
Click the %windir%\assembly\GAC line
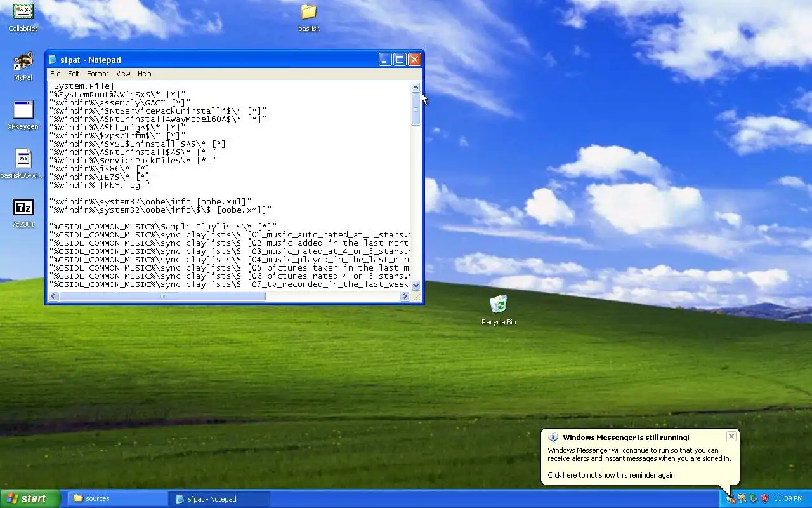120,103
